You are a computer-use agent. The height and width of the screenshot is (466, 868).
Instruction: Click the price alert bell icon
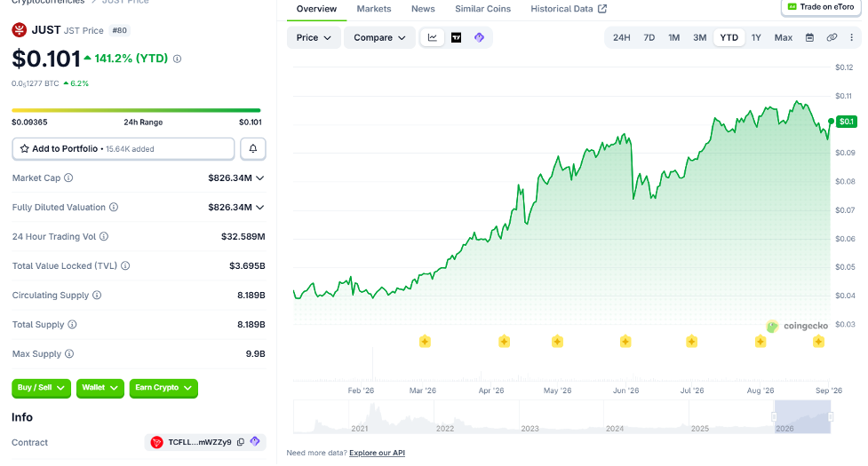253,149
